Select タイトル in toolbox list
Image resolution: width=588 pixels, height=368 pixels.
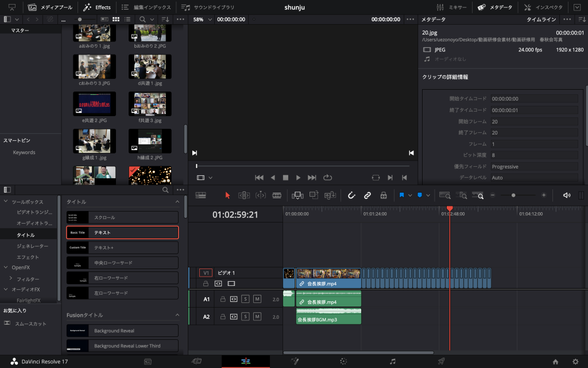click(25, 235)
